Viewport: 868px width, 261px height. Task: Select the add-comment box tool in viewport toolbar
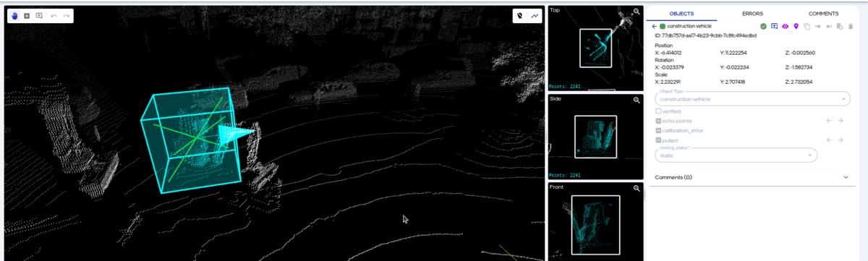tap(39, 15)
